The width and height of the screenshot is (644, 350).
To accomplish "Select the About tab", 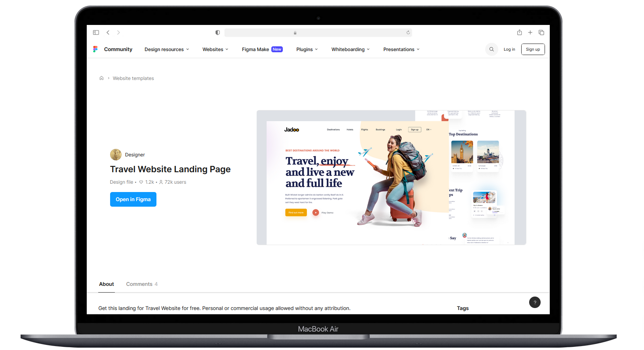I will coord(107,284).
